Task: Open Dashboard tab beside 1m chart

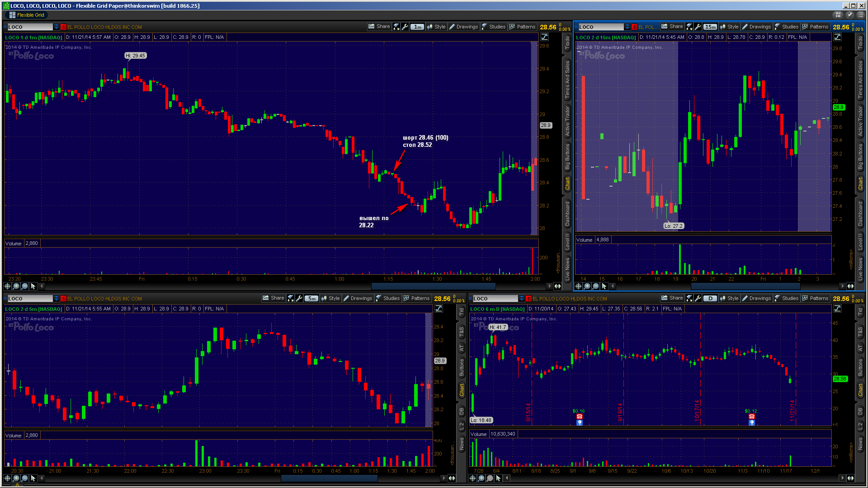Action: tap(567, 214)
